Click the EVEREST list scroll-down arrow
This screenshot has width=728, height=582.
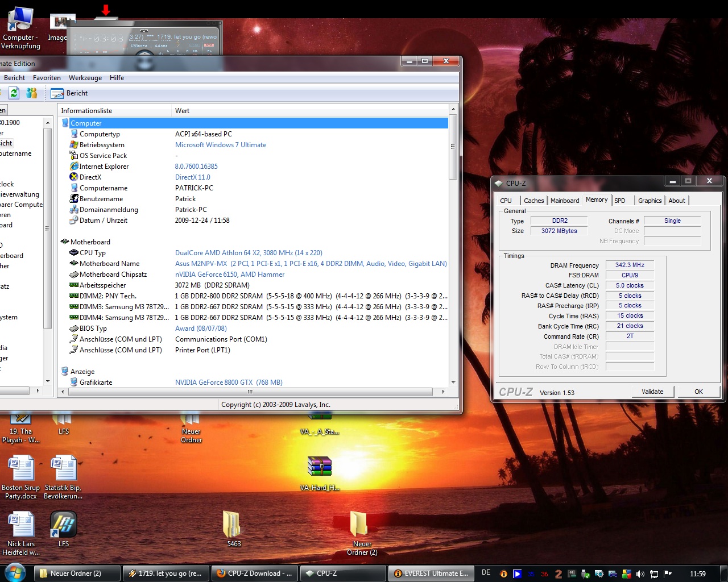(453, 382)
